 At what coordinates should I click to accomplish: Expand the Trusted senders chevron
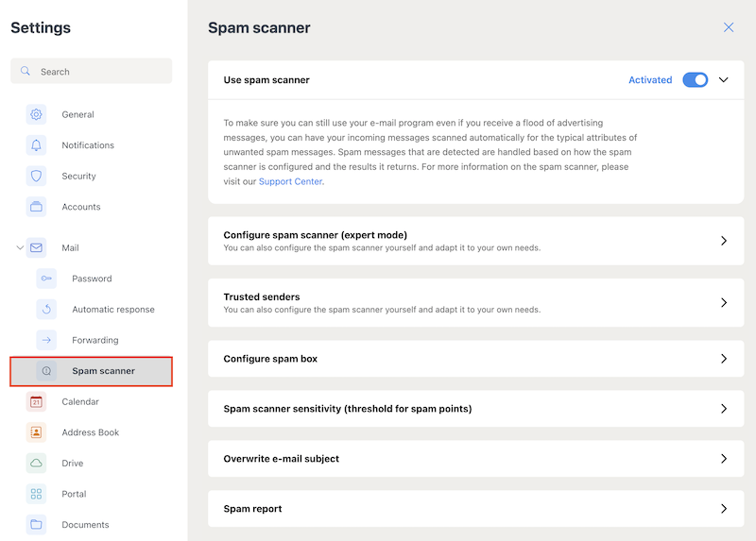click(724, 302)
